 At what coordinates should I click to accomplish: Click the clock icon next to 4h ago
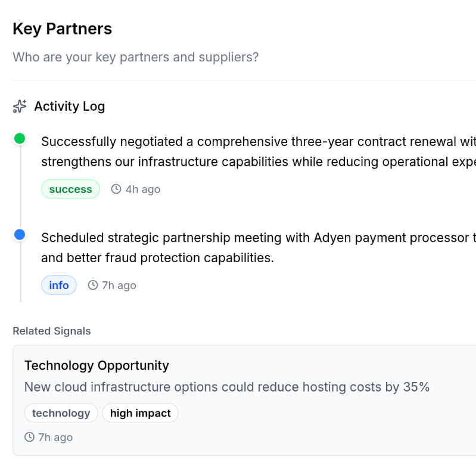(116, 189)
